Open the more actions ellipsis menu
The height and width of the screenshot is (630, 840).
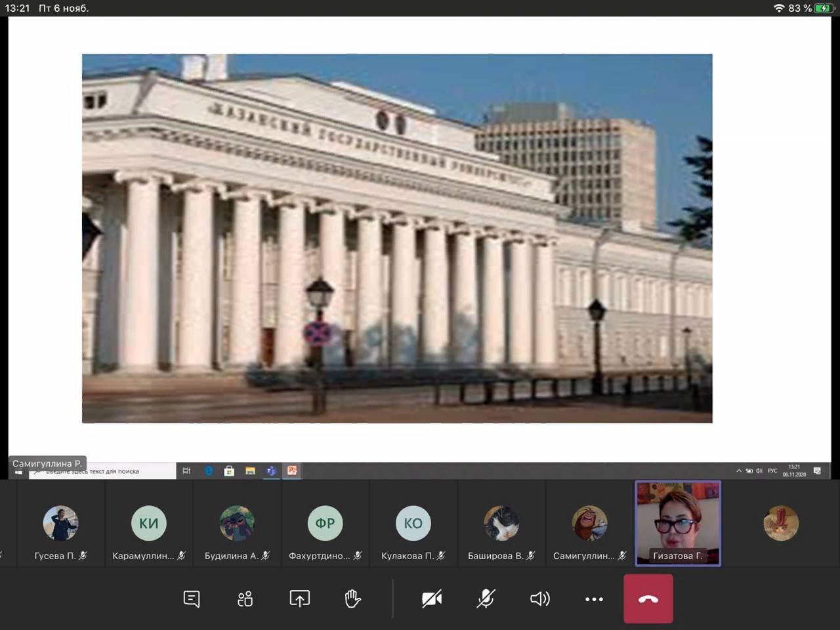click(594, 599)
